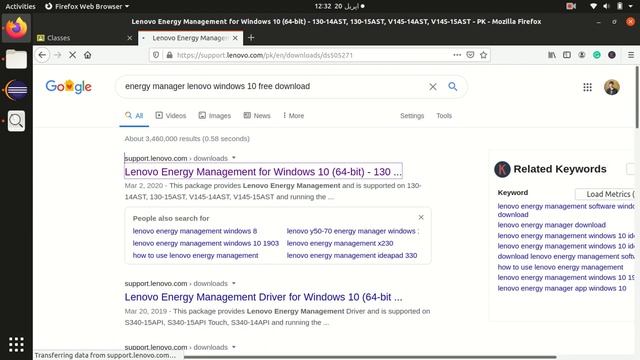Search lenovo energy management windows 10 1903
This screenshot has height=360, width=640.
tap(206, 243)
